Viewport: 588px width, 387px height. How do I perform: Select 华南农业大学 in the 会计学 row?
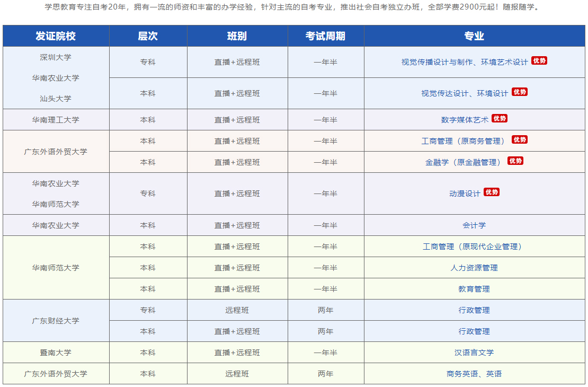tap(56, 226)
